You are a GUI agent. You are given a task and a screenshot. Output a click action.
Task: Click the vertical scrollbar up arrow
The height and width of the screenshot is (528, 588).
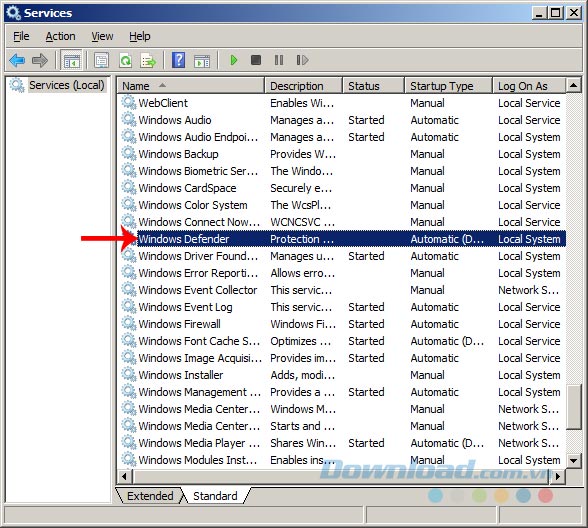pyautogui.click(x=573, y=86)
